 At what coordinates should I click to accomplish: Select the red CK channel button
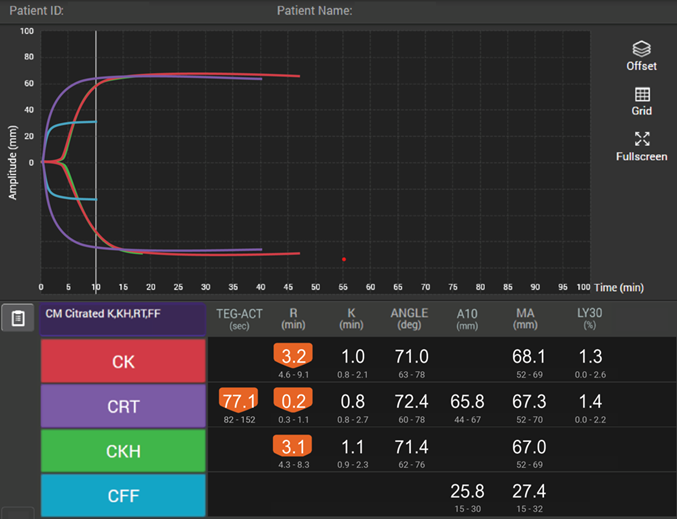123,361
